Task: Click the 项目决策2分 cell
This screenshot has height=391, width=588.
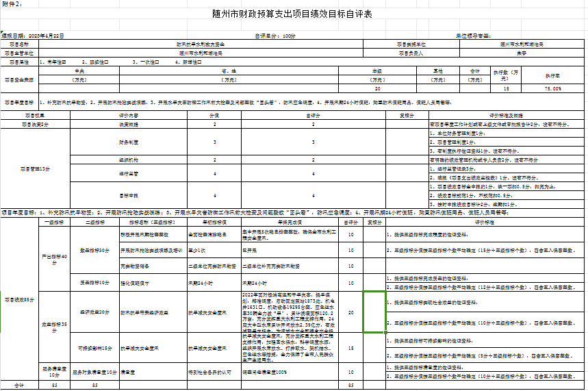Action: 35,124
